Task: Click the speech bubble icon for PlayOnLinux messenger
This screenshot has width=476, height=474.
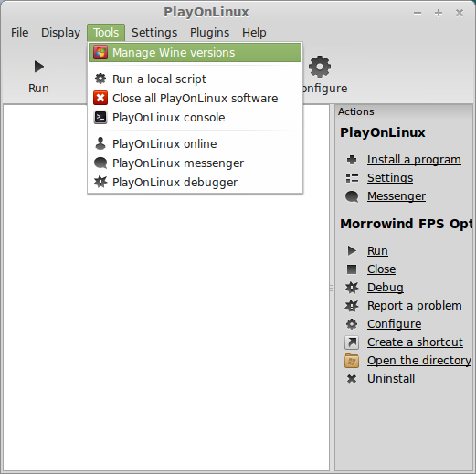Action: click(x=100, y=163)
